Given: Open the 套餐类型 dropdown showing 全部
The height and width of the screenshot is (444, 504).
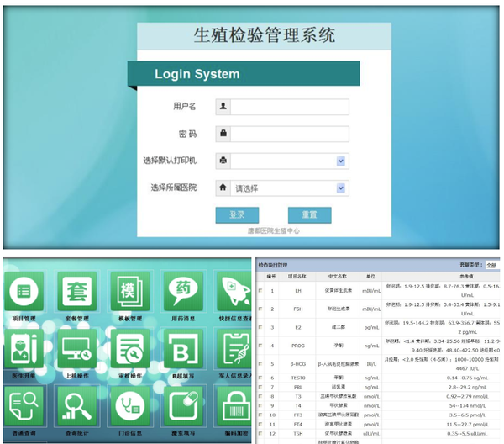Looking at the screenshot, I should point(492,265).
